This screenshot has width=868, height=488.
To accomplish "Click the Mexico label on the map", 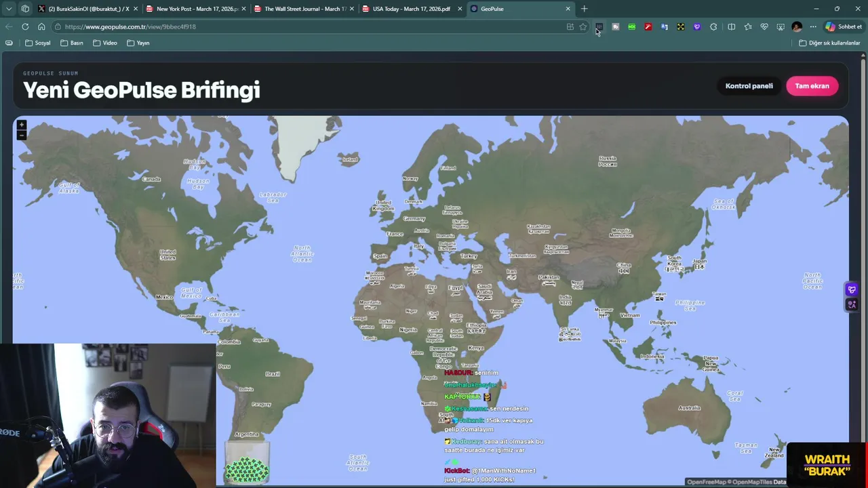I will (x=164, y=297).
